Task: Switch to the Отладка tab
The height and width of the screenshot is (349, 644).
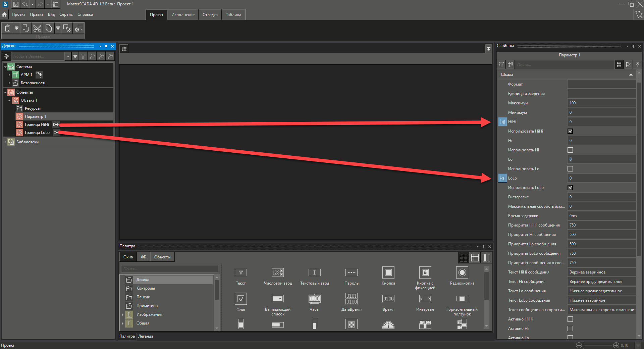Action: coord(210,15)
